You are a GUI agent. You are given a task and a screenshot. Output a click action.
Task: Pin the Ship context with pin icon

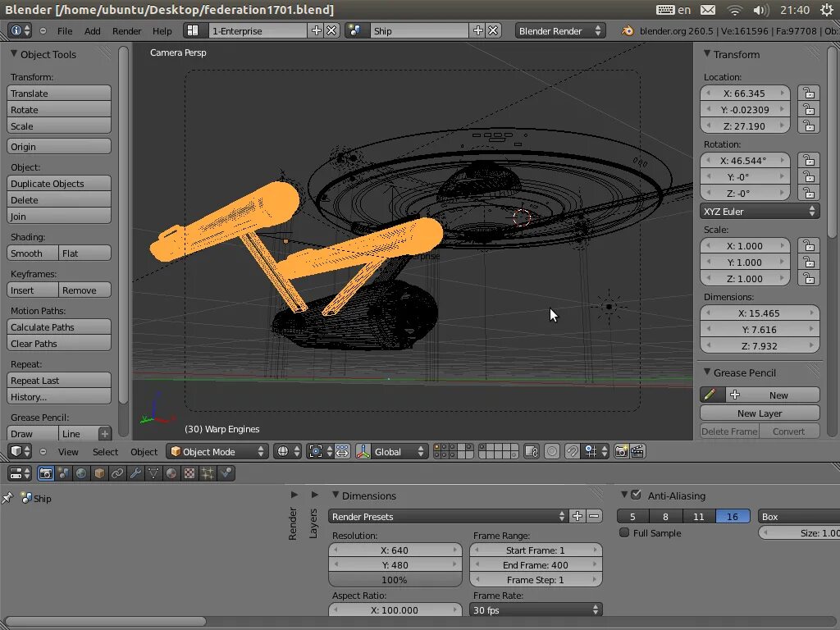7,498
